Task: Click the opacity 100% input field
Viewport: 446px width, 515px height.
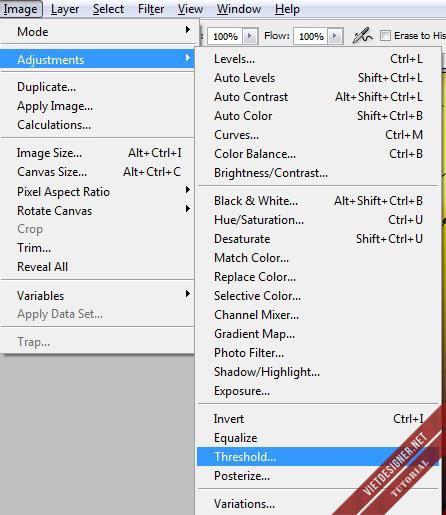Action: 226,36
